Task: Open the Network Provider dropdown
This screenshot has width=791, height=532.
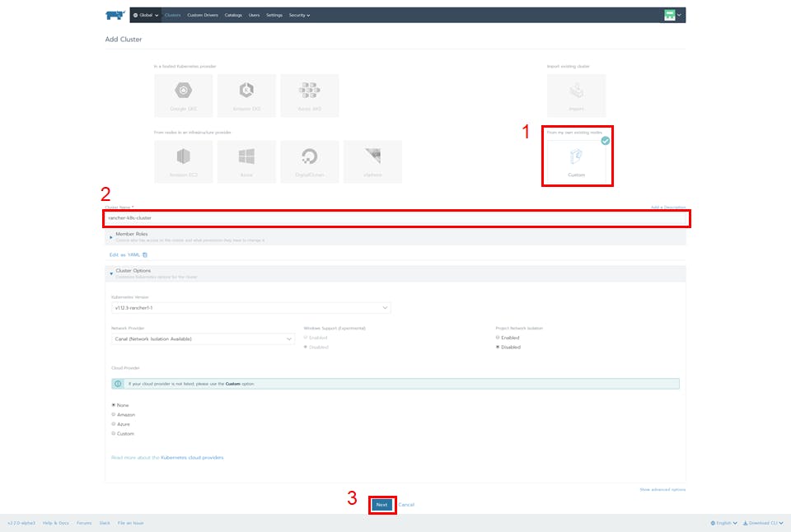Action: 203,338
